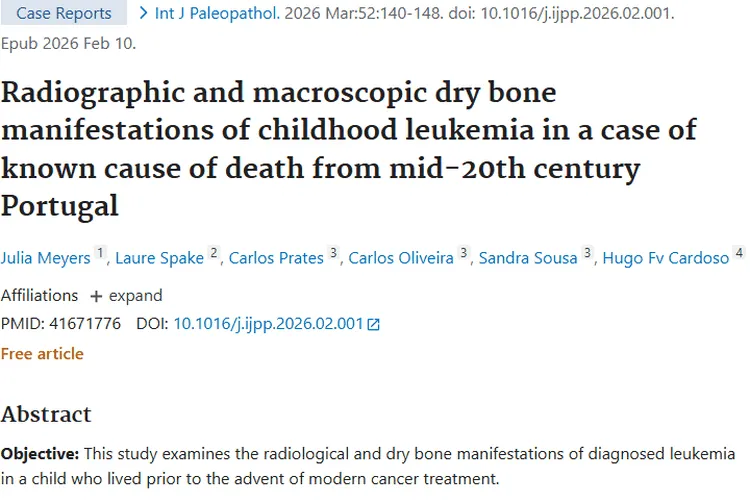Viewport: 750px width, 500px height.
Task: Click the Free article label
Action: (42, 354)
